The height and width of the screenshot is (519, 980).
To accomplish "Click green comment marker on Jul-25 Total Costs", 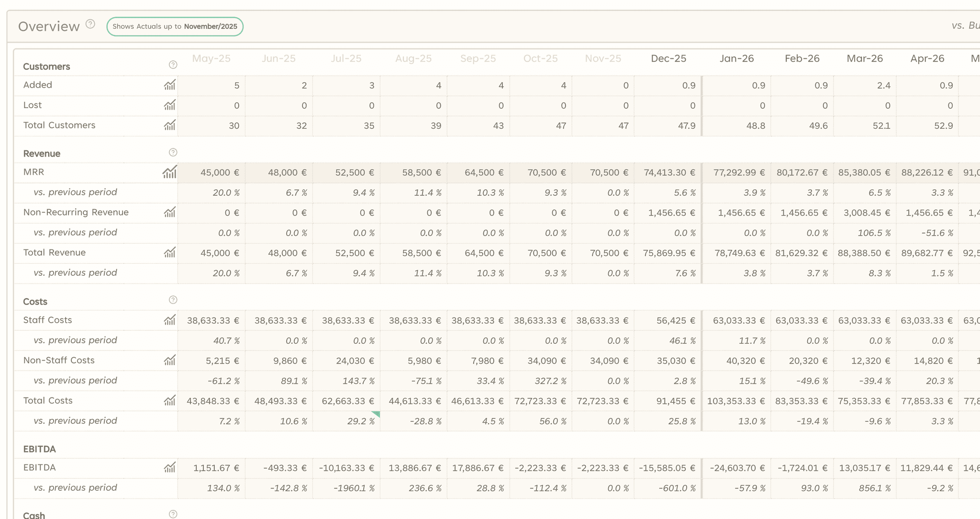I will 377,414.
